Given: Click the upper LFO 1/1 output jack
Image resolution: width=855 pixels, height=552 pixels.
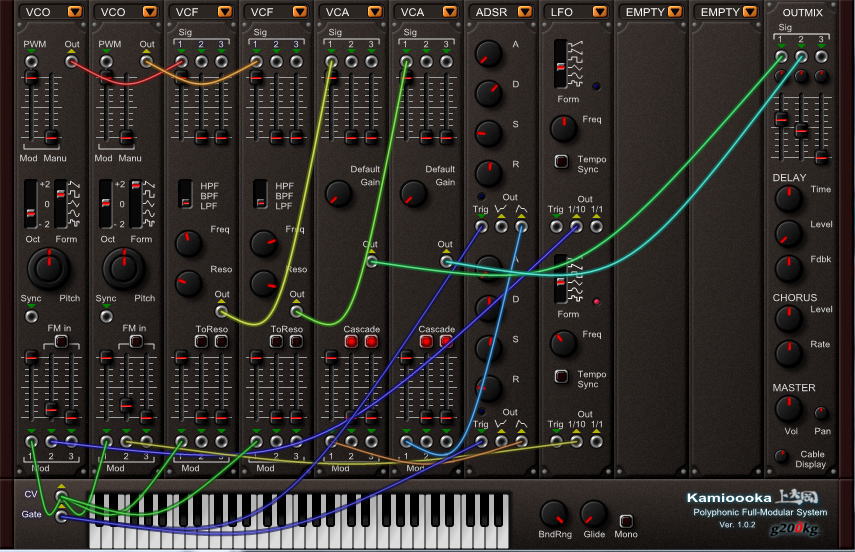Looking at the screenshot, I should tap(597, 226).
